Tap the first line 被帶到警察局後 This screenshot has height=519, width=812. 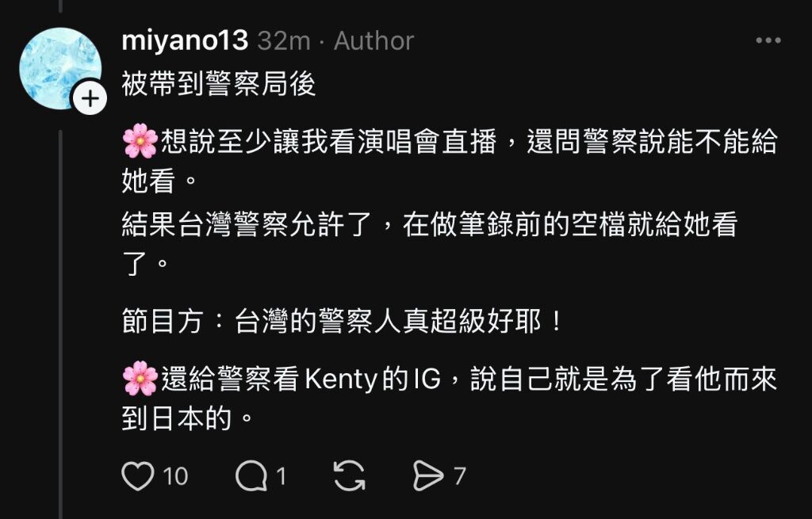[x=219, y=83]
